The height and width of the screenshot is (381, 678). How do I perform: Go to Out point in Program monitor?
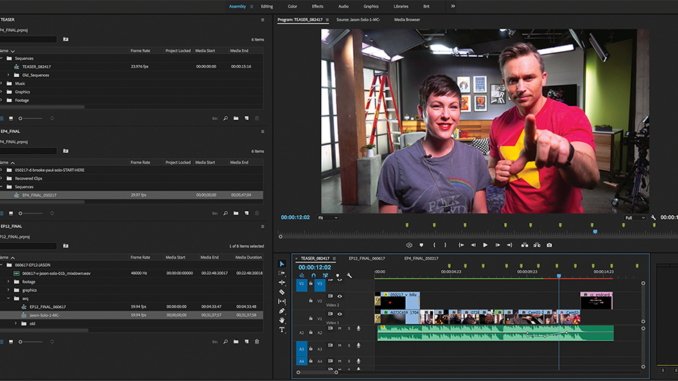(x=510, y=245)
